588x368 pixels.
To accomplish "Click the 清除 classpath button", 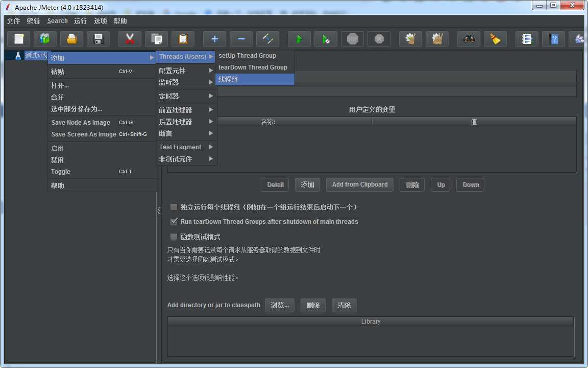I will [x=344, y=305].
